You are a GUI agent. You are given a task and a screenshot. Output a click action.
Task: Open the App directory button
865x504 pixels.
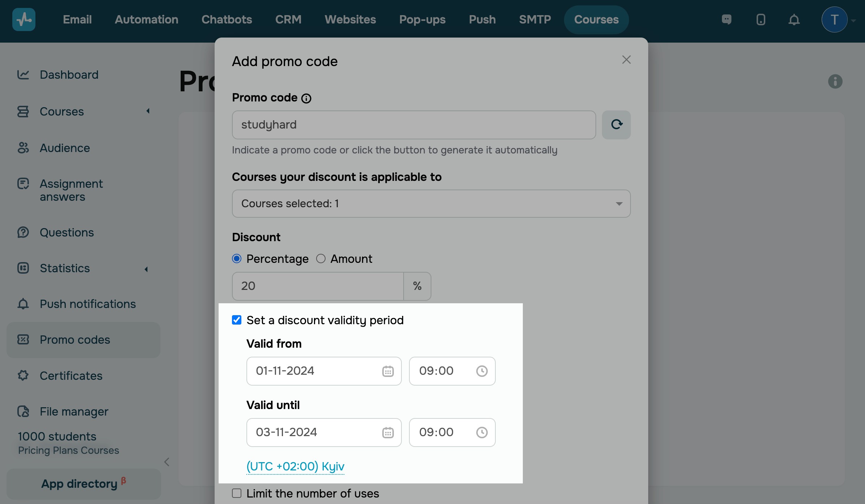pyautogui.click(x=83, y=484)
